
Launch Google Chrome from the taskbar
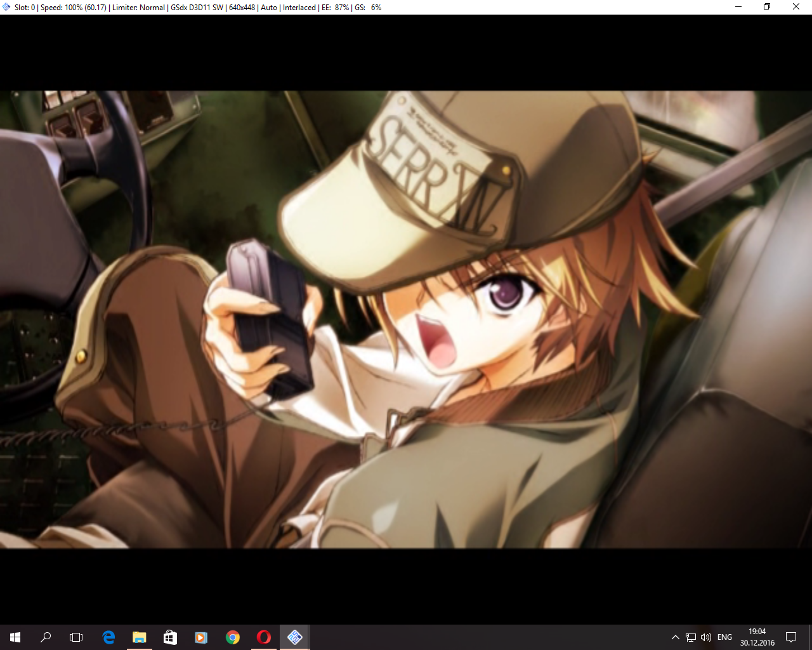pos(233,637)
